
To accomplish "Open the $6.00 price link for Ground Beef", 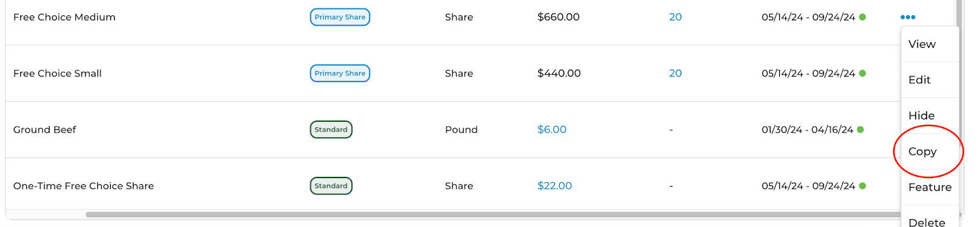I will click(552, 130).
